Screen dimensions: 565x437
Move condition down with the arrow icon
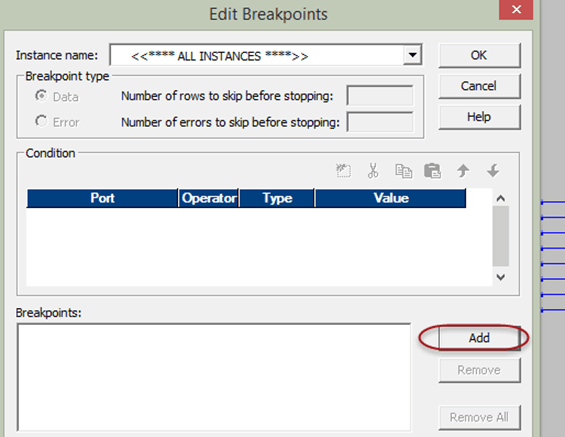pos(493,170)
